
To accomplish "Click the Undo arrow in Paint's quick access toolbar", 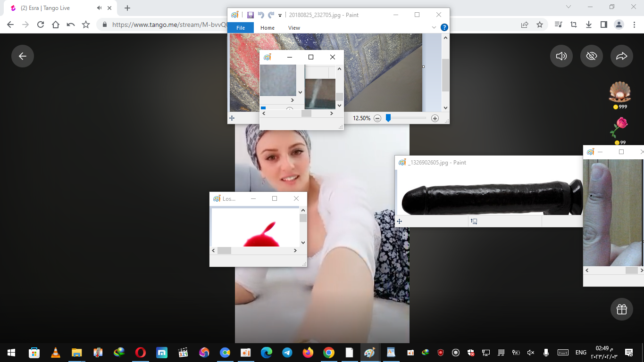I will pyautogui.click(x=261, y=15).
